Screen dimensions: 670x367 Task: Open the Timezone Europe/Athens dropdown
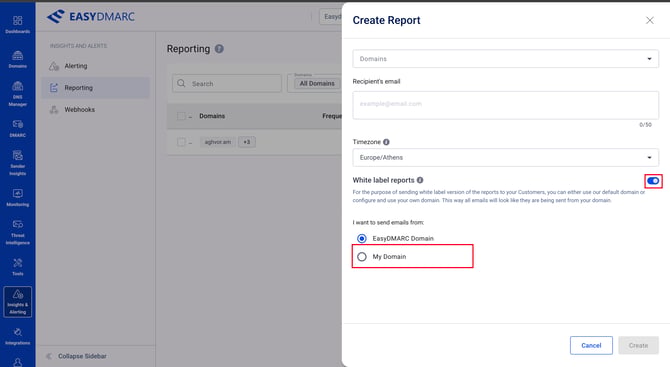click(505, 158)
